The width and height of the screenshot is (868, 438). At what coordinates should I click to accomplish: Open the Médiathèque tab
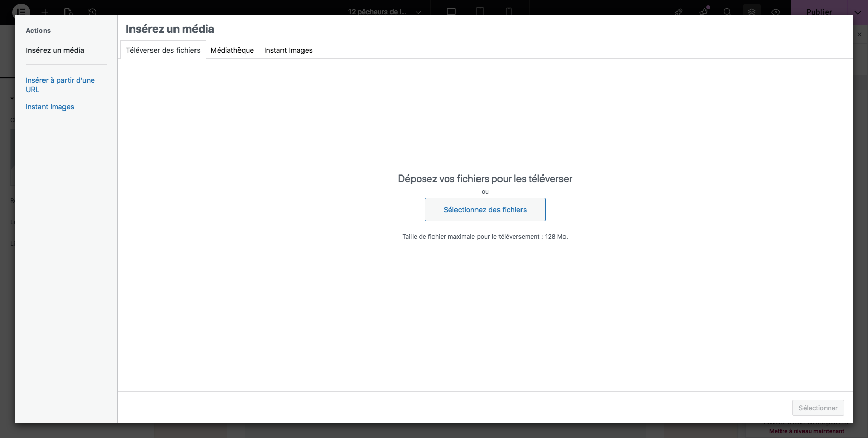tap(232, 50)
